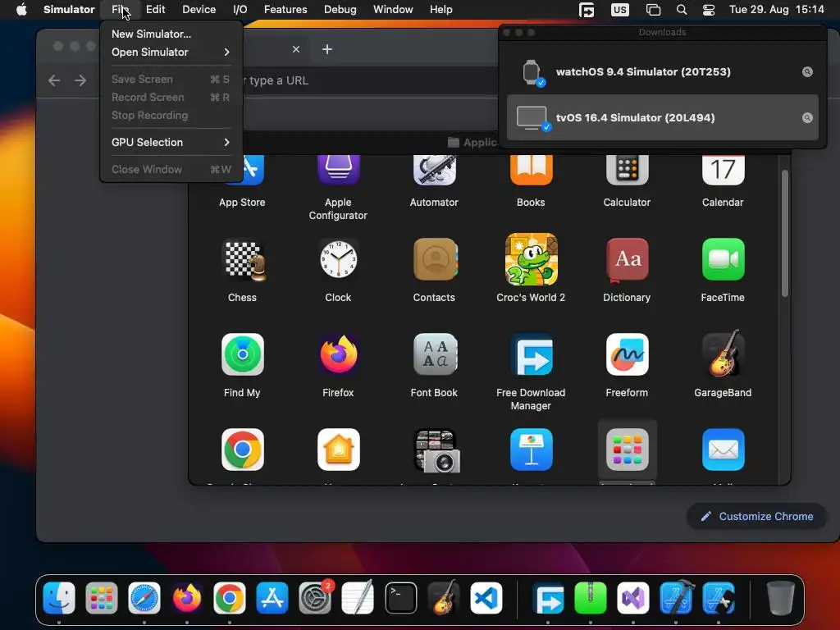Open the Books app
The width and height of the screenshot is (840, 630).
click(x=531, y=169)
